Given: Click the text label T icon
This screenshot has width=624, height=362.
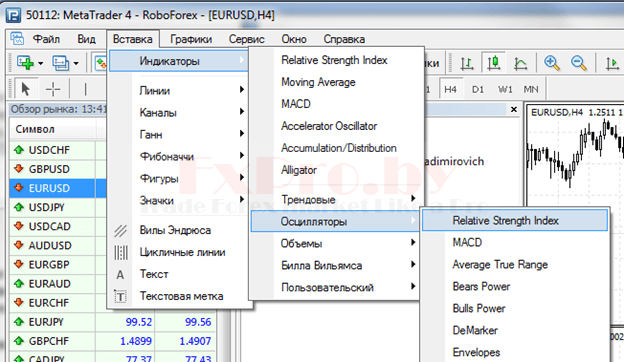Looking at the screenshot, I should point(121,296).
